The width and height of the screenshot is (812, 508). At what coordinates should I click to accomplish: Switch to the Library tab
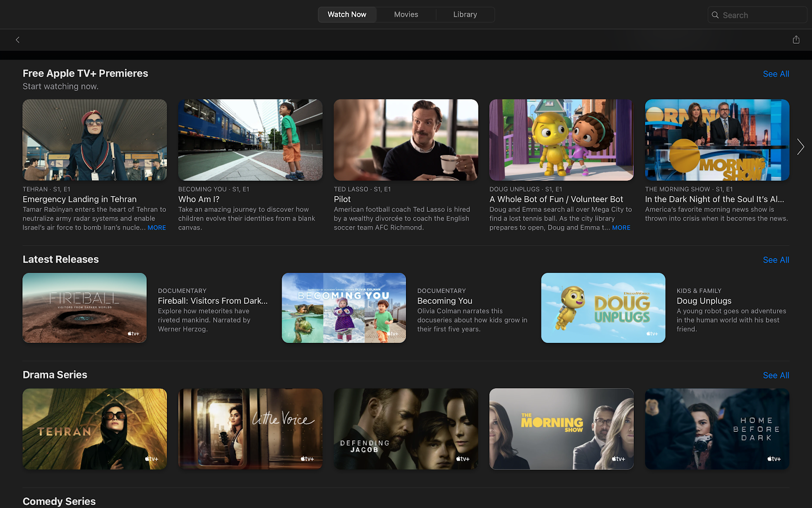[465, 15]
